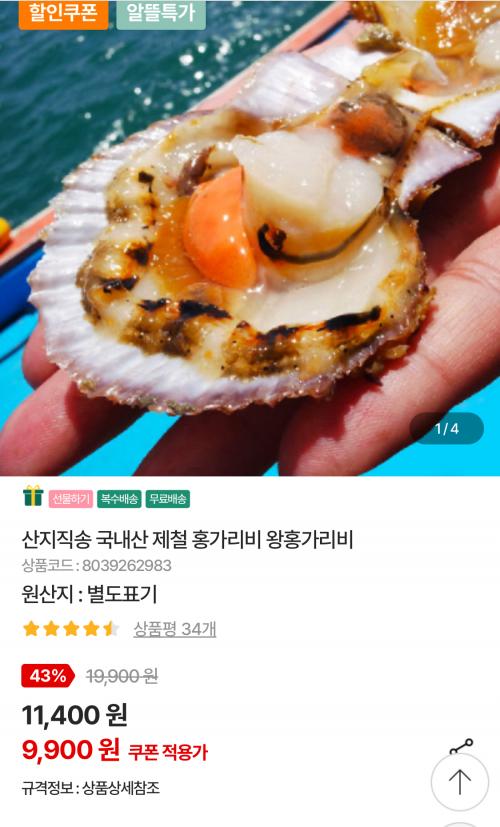Screen dimensions: 500x827
Task: Tap the 알뜰특가 label on the image
Action: tap(161, 14)
